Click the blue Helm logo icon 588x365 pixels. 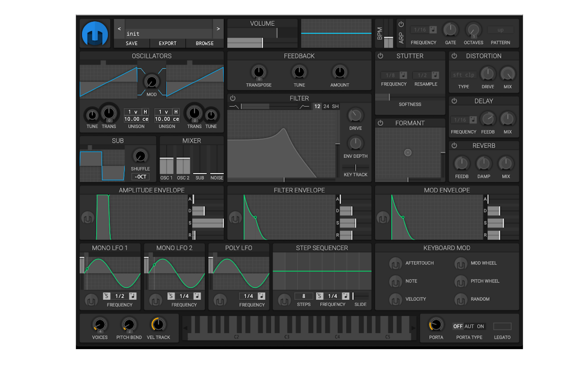(95, 34)
